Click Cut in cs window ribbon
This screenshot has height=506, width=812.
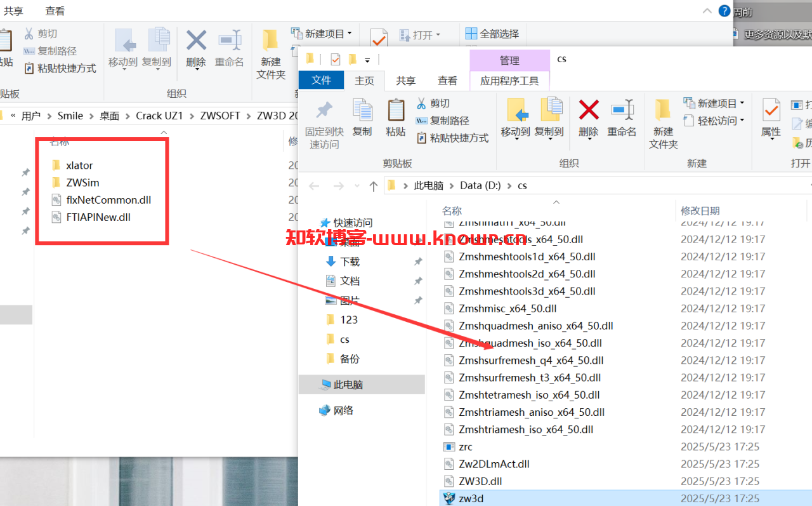click(x=433, y=103)
